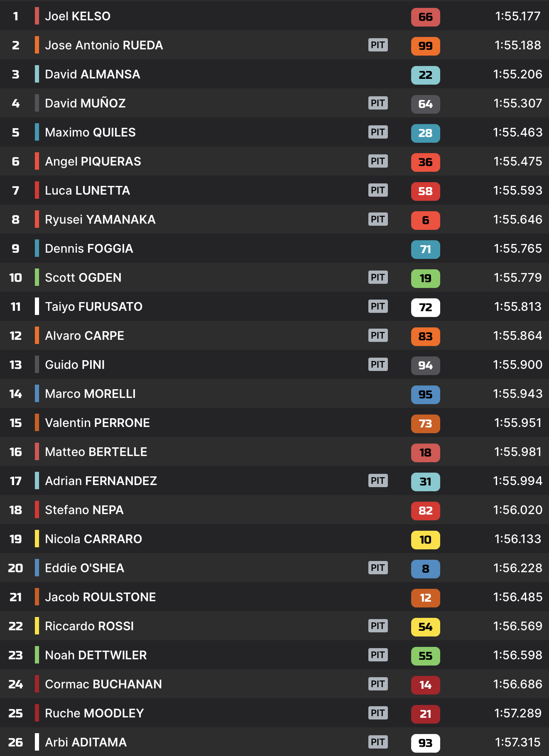Screen dimensions: 549x756
Task: Select rider Valentin PERRONE
Action: (97, 423)
